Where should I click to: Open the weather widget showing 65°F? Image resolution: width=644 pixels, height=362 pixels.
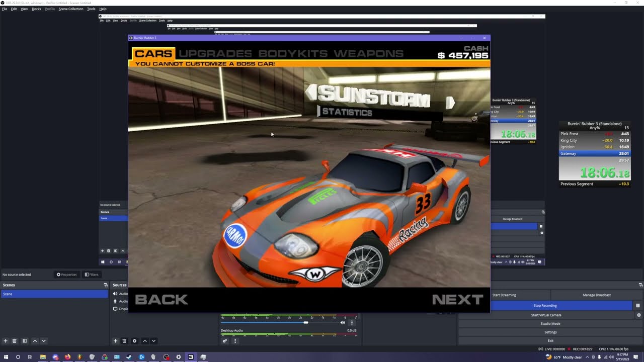click(563, 357)
